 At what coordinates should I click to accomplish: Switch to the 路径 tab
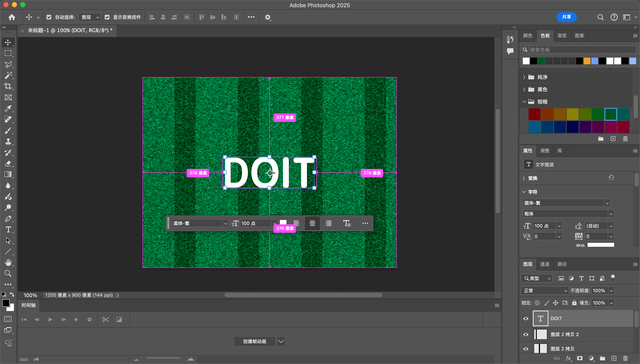[562, 264]
